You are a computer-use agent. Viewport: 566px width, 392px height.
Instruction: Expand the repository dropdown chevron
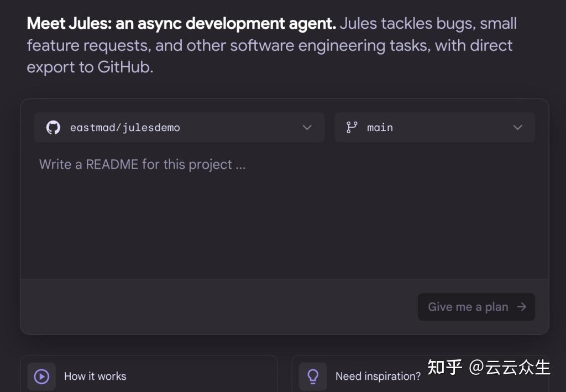(x=307, y=127)
